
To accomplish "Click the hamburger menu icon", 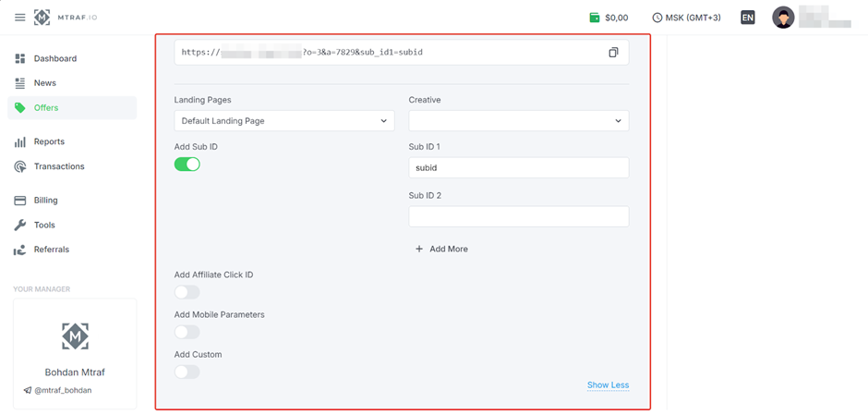I will [x=19, y=18].
